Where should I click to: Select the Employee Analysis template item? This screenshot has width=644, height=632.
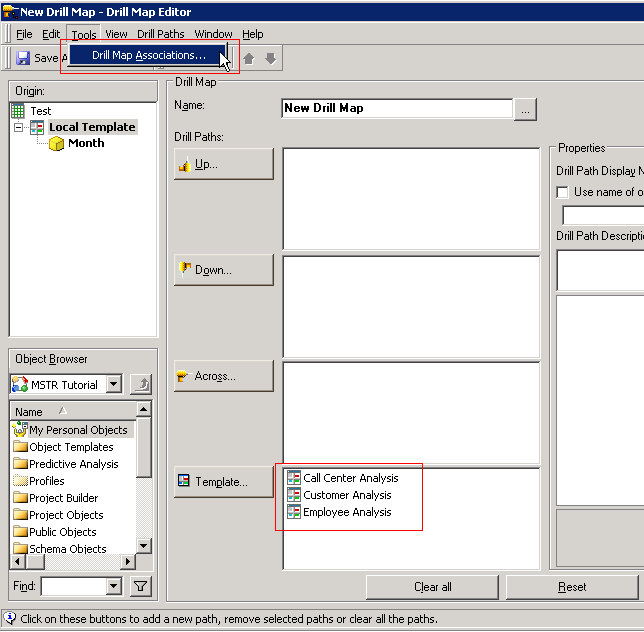point(347,512)
